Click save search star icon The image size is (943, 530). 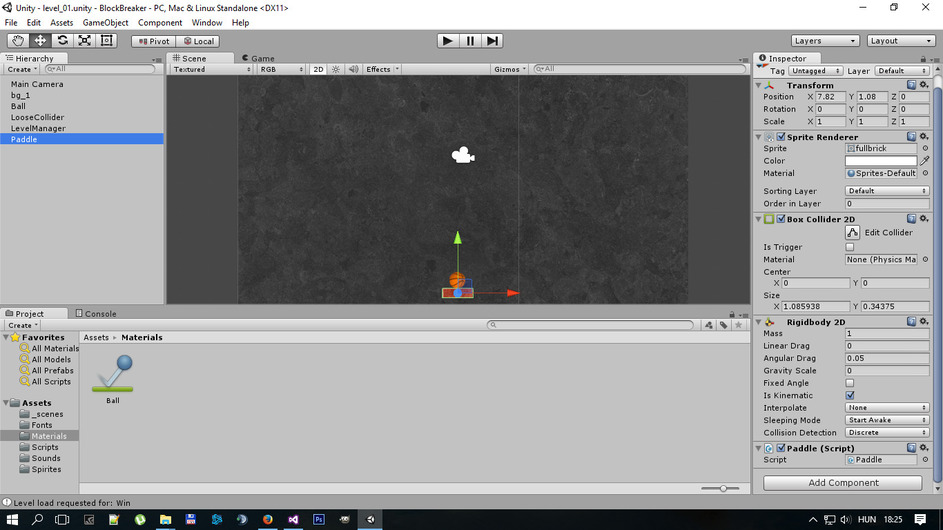click(739, 325)
